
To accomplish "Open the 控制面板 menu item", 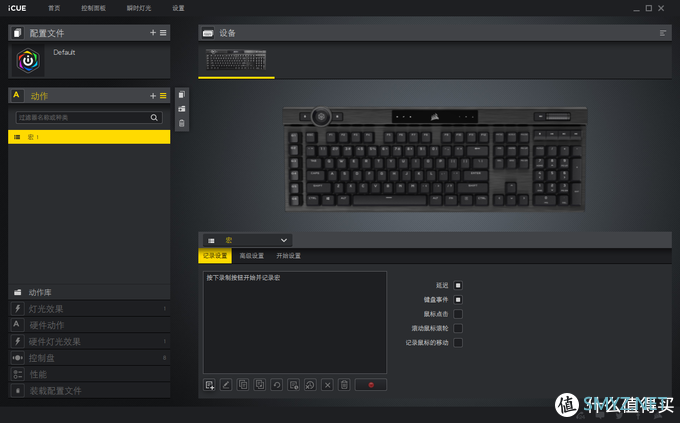I will tap(93, 8).
